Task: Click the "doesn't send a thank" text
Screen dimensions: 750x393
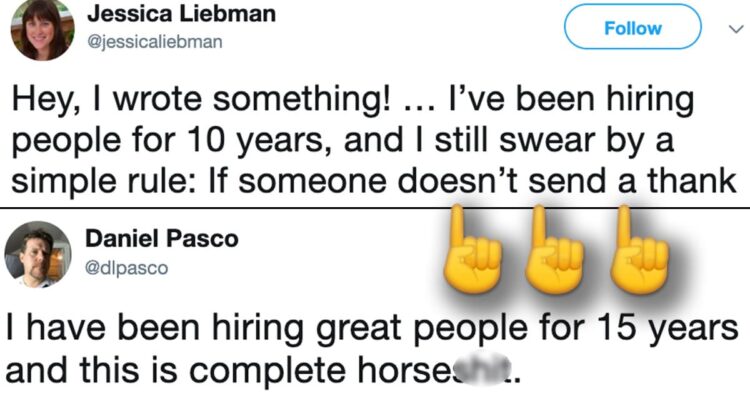Action: point(568,181)
